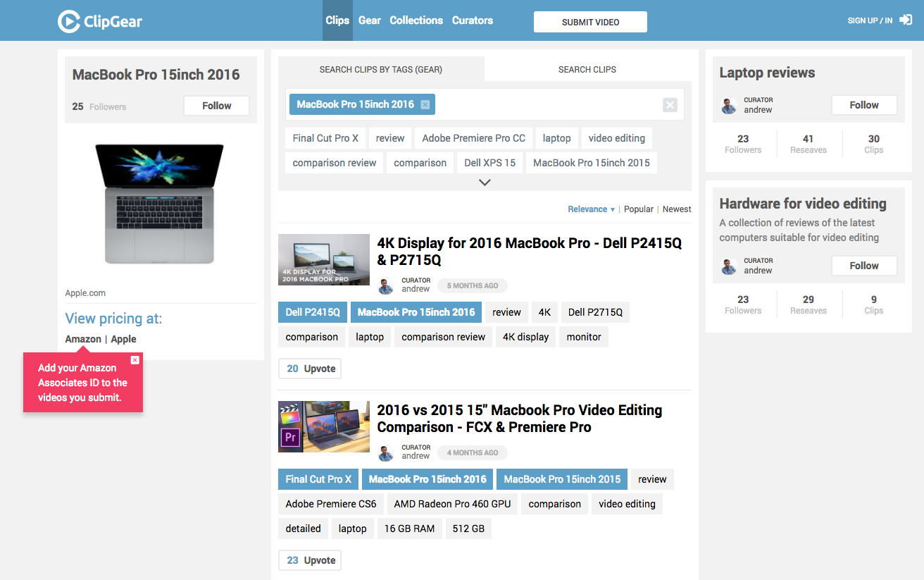Click '41 Resaves' in Laptop reviews
The image size is (924, 580).
tap(808, 144)
